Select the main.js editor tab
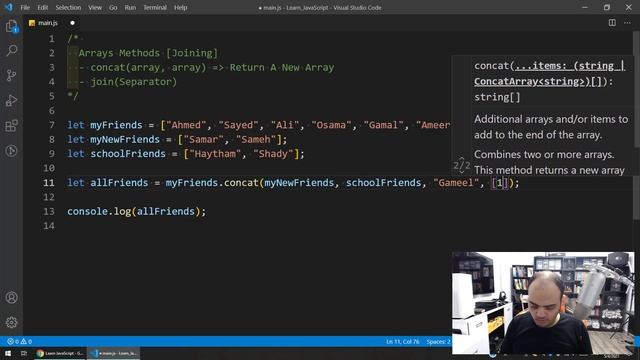The width and height of the screenshot is (640, 360). (x=52, y=23)
